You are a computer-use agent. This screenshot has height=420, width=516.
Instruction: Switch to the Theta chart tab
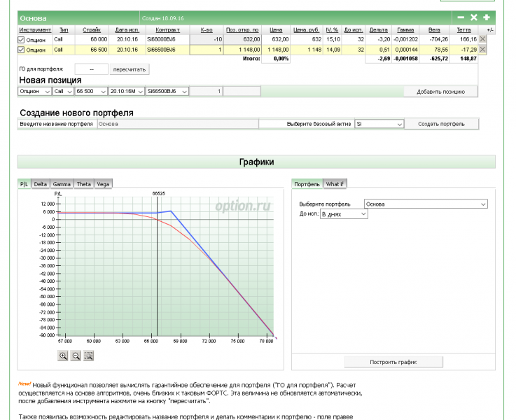(x=83, y=184)
